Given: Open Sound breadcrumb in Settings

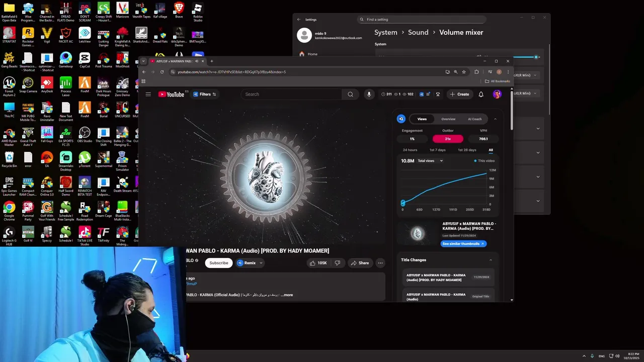Looking at the screenshot, I should 418,32.
